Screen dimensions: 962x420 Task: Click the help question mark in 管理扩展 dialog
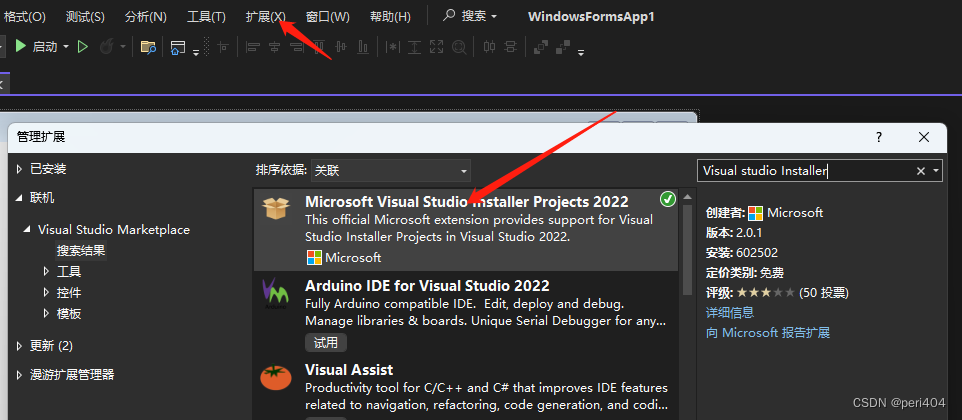coord(879,137)
